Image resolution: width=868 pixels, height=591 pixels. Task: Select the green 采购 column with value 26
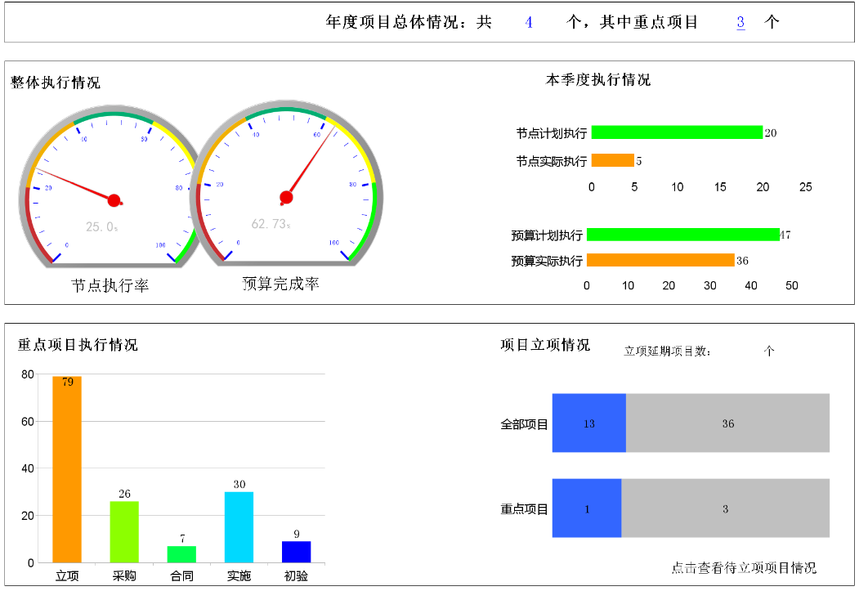pos(124,531)
